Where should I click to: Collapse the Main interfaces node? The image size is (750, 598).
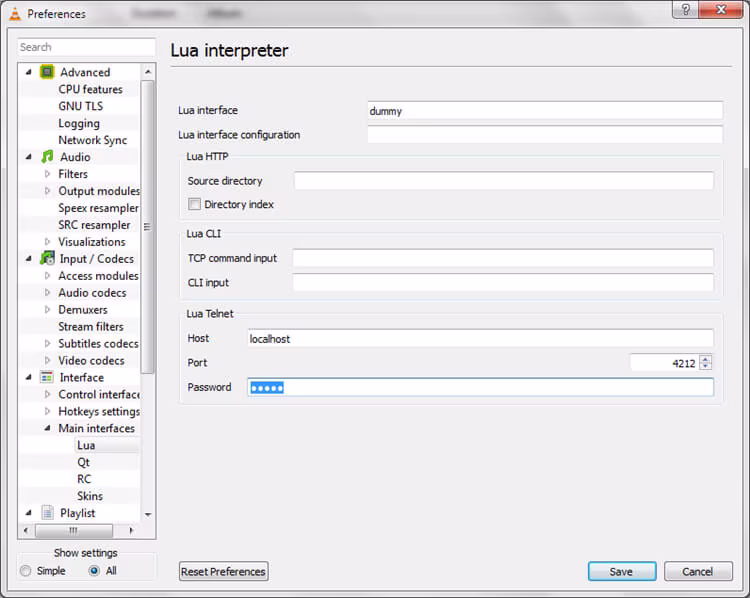[47, 428]
